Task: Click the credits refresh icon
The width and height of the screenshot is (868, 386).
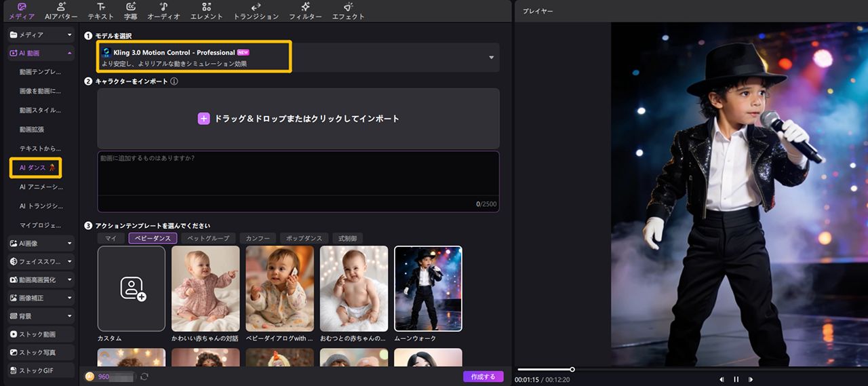Action: coord(144,377)
